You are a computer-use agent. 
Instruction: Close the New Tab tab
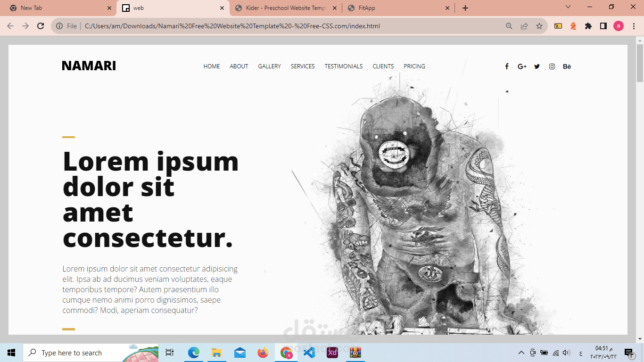pyautogui.click(x=109, y=8)
